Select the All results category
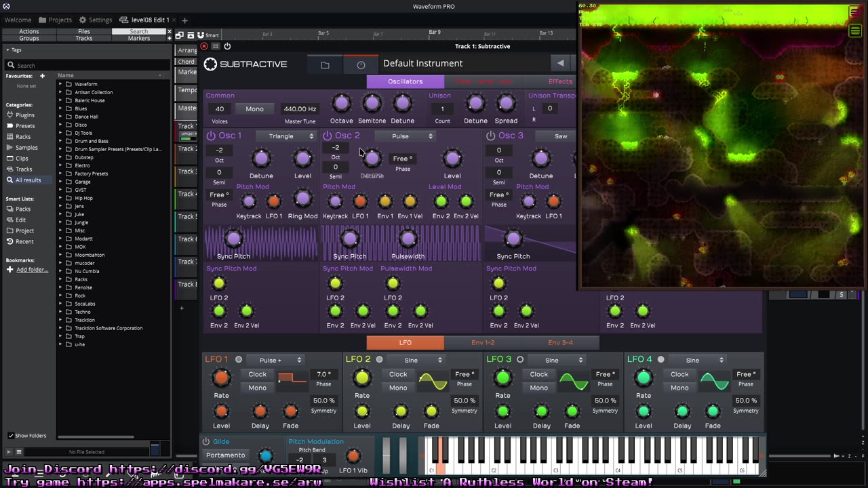The image size is (868, 488). coord(28,180)
